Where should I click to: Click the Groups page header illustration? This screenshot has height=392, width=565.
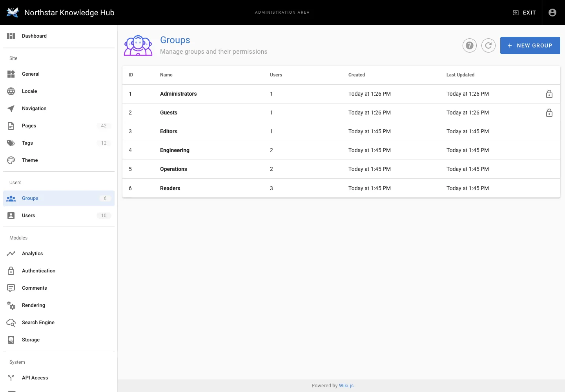point(138,45)
